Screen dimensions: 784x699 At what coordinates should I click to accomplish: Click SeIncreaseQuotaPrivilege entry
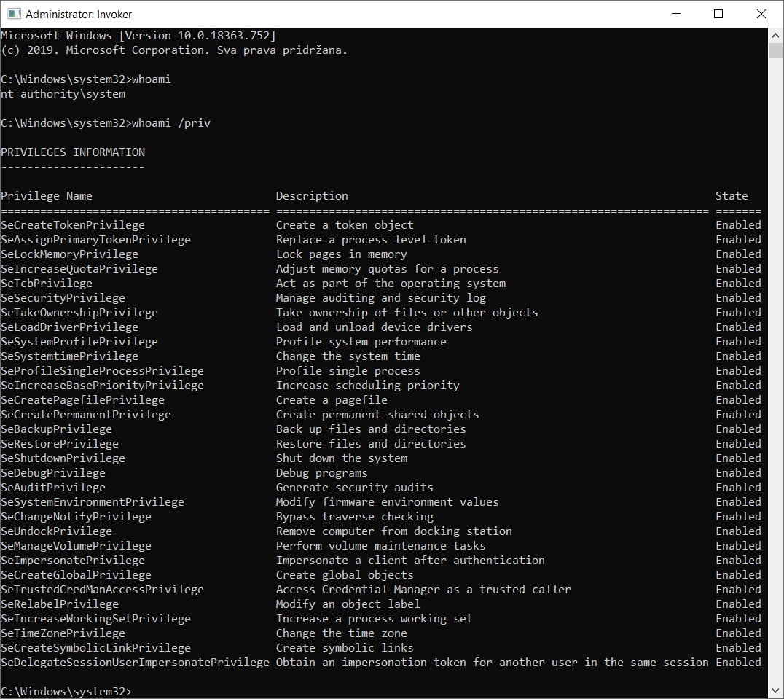[x=79, y=268]
